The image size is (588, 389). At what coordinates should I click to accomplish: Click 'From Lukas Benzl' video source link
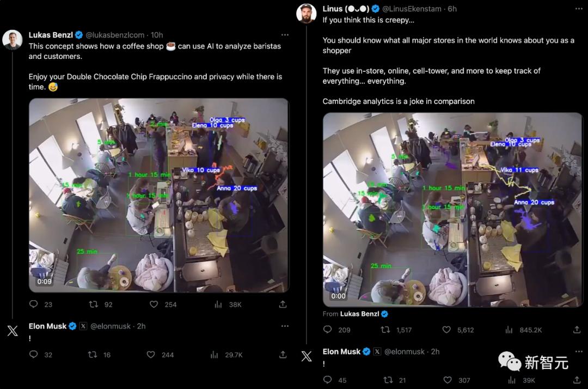355,314
